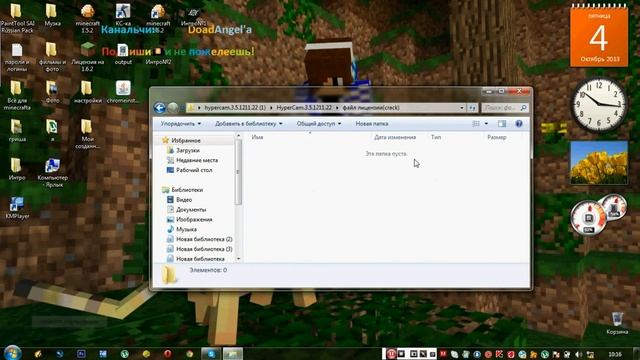Select the пароли и логины text file

click(x=17, y=57)
